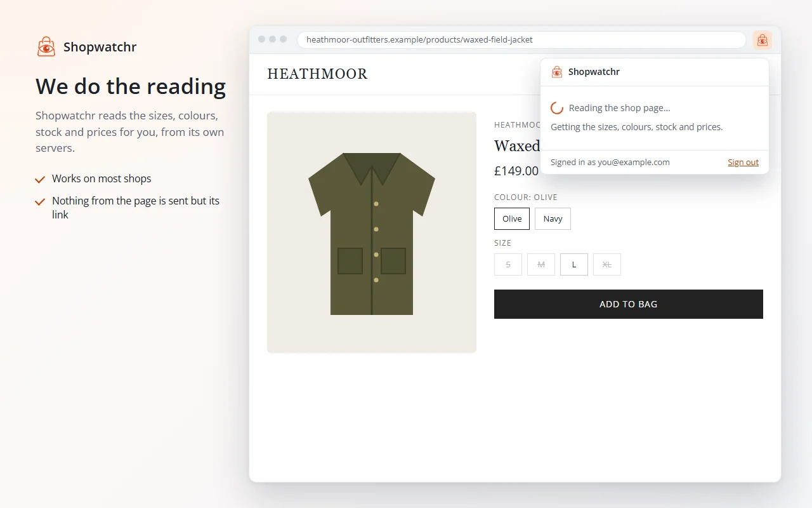Click the COLOUR: OLIVE label
812x508 pixels.
tap(526, 197)
